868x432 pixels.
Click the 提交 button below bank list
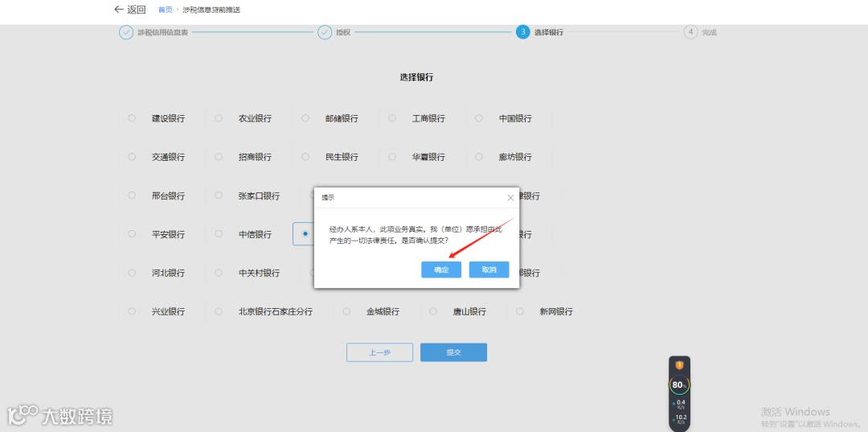point(453,352)
